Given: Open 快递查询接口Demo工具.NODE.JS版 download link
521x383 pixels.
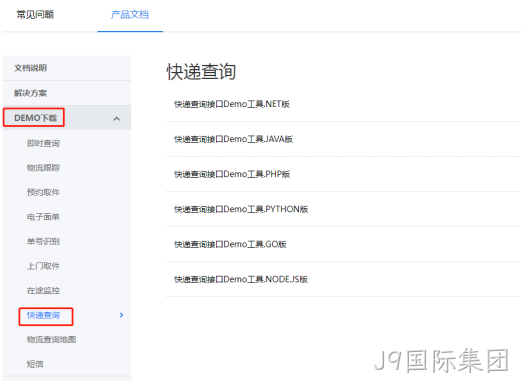Looking at the screenshot, I should (x=241, y=279).
